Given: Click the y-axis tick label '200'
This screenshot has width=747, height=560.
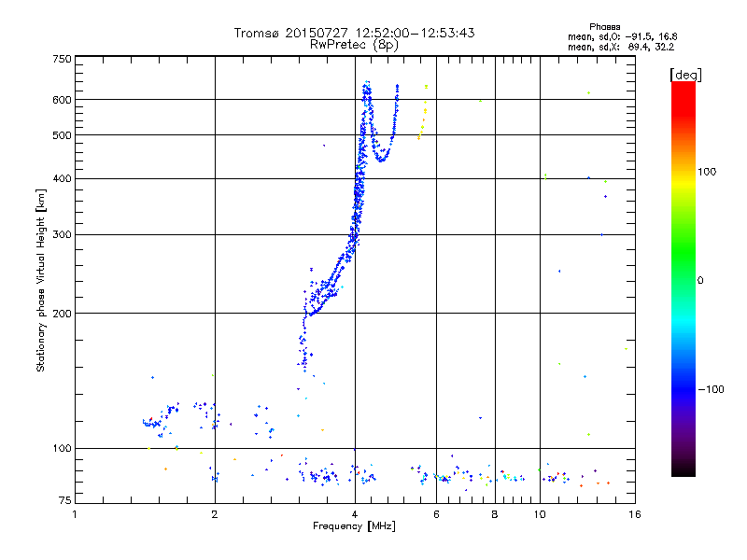Looking at the screenshot, I should [62, 314].
